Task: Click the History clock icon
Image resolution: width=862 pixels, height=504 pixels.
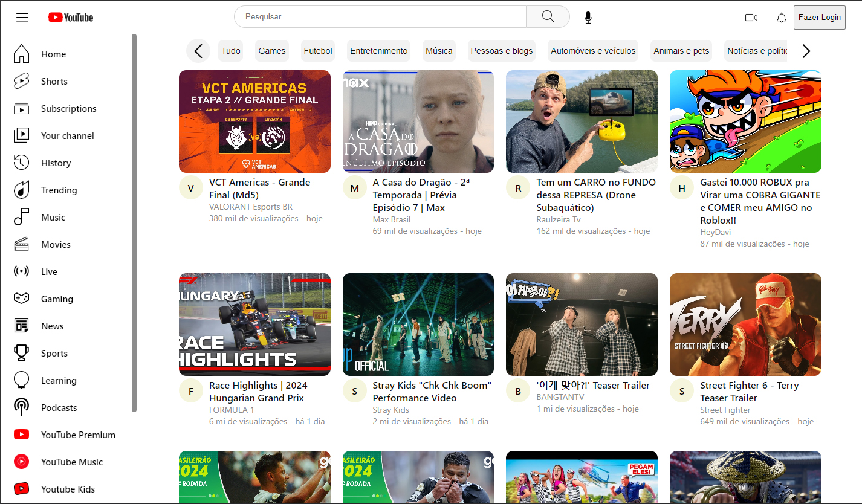Action: [x=21, y=163]
